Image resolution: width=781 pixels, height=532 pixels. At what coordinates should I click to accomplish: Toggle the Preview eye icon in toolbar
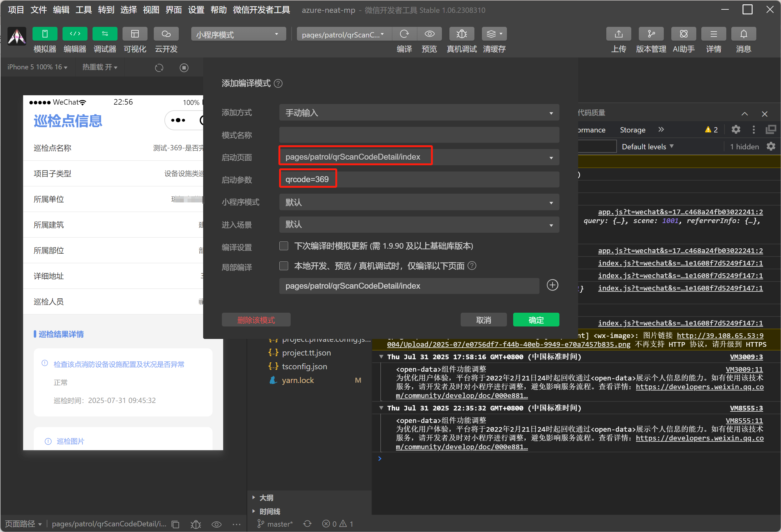pyautogui.click(x=429, y=34)
